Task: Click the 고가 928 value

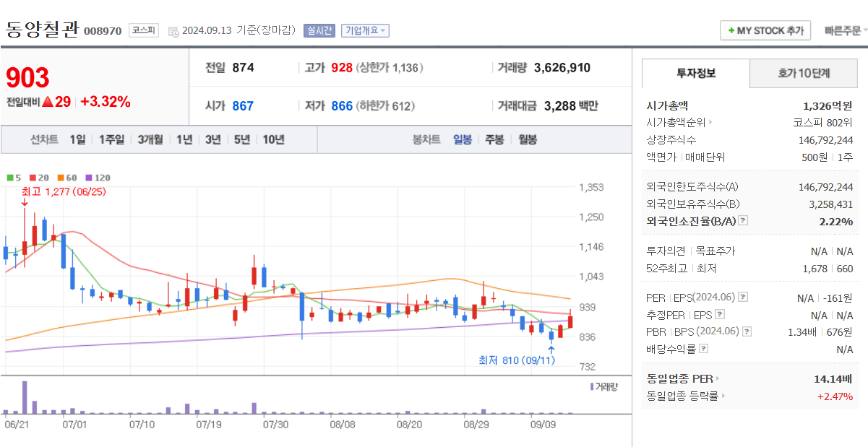Action: [x=341, y=68]
